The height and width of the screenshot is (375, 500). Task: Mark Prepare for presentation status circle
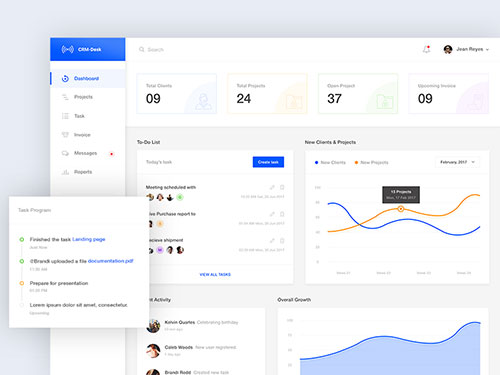click(22, 283)
